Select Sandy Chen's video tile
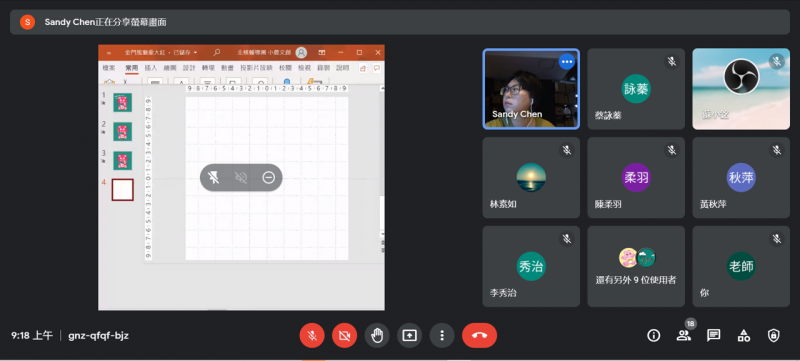 click(531, 89)
